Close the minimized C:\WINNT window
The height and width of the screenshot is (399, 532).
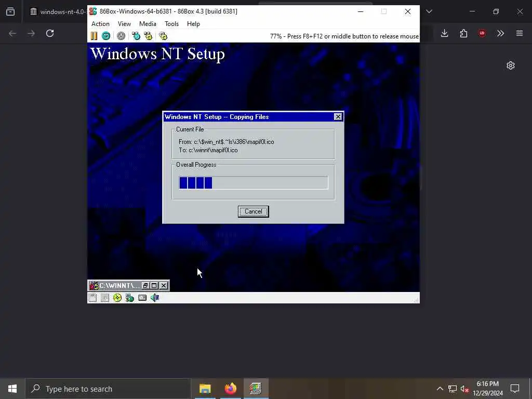click(164, 286)
